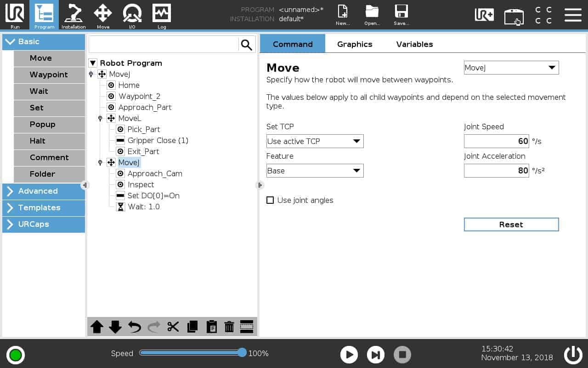The image size is (588, 368).
Task: Switch to the Variables tab
Action: pos(414,44)
